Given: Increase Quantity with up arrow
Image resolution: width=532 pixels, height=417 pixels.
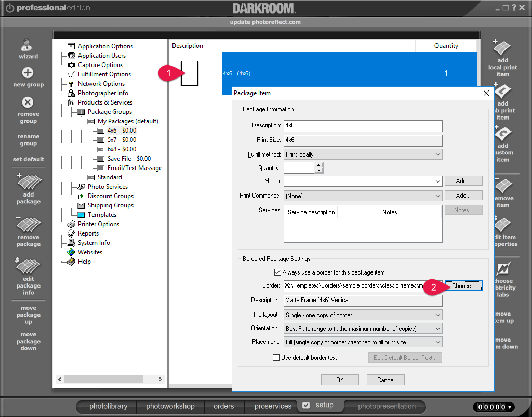Looking at the screenshot, I should click(318, 165).
